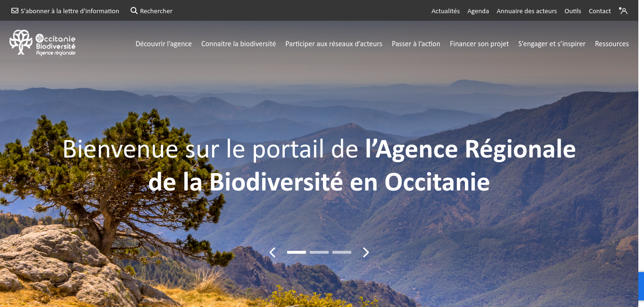Open S'engager et s'inspirer menu
This screenshot has width=644, height=307.
coord(552,44)
